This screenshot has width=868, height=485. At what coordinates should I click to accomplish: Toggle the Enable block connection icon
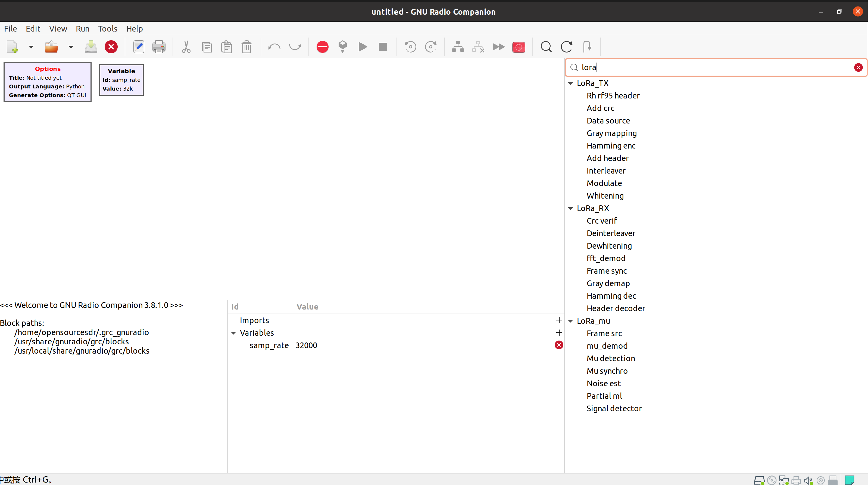(458, 47)
